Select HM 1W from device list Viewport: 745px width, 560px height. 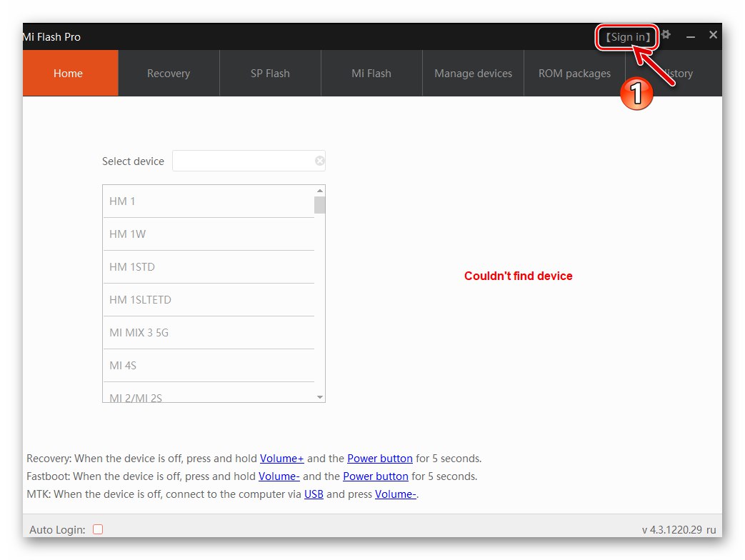(209, 234)
